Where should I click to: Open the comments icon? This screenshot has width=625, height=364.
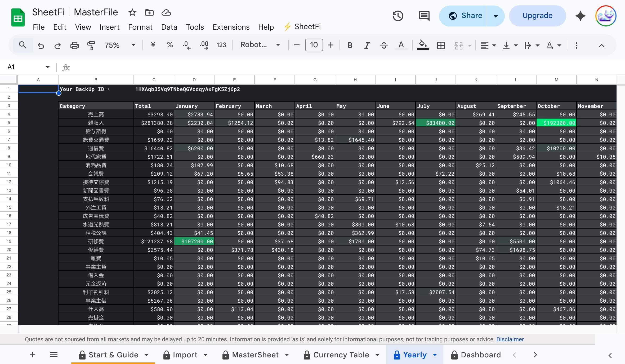click(424, 16)
